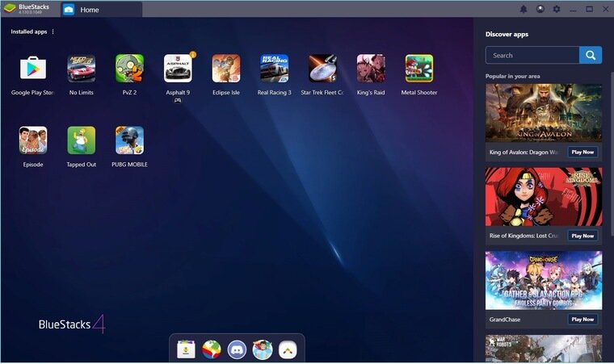Image resolution: width=614 pixels, height=364 pixels.
Task: Open the War Robots banner
Action: tap(544, 349)
